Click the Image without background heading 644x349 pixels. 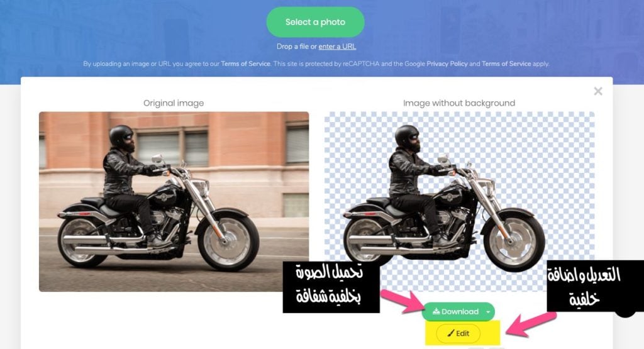[x=458, y=103]
